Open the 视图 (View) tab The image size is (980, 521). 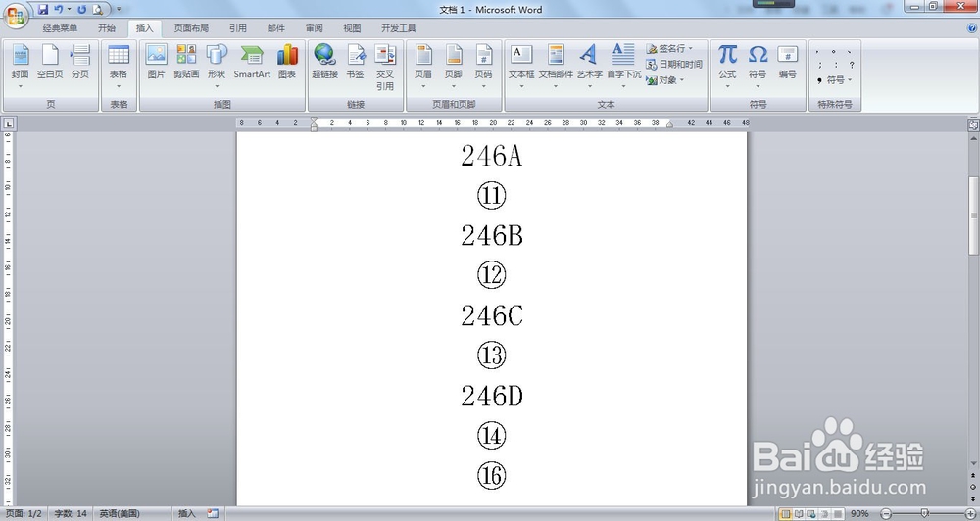(352, 28)
